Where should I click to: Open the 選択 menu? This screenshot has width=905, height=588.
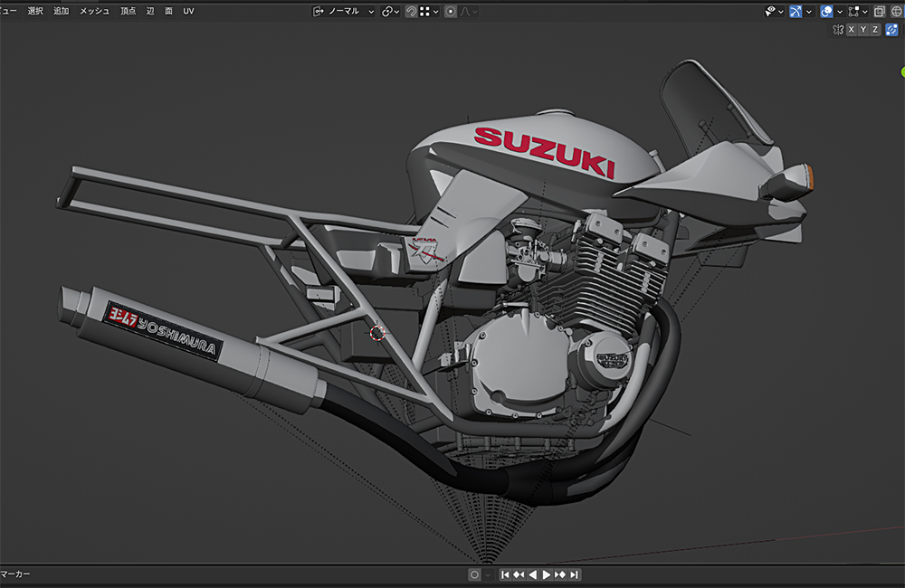(35, 11)
